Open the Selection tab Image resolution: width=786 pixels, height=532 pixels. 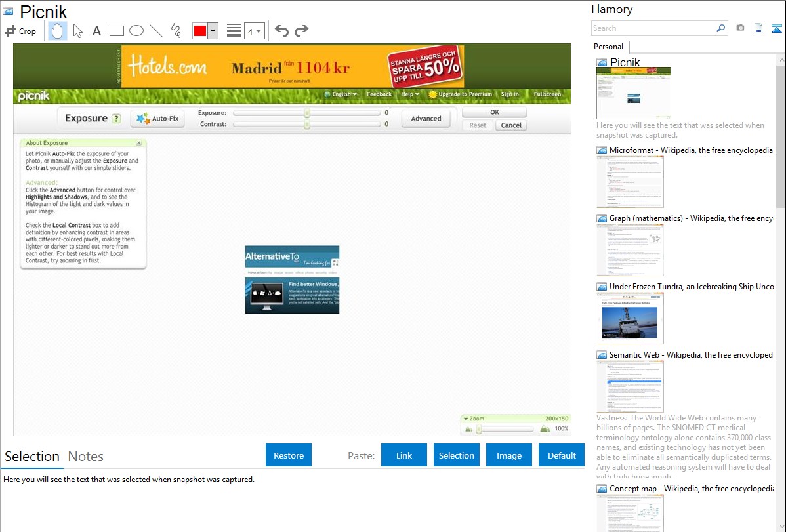tap(32, 457)
